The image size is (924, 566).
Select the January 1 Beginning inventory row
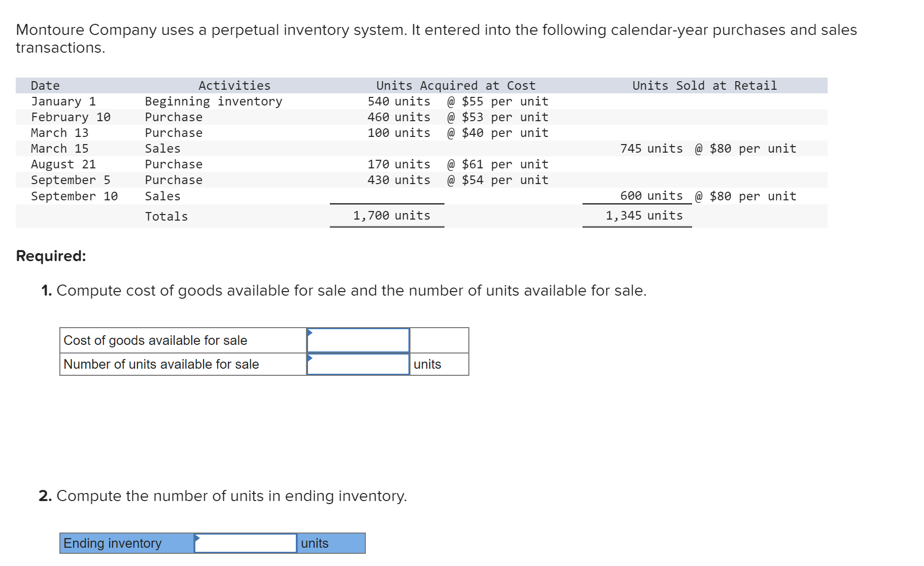click(203, 101)
